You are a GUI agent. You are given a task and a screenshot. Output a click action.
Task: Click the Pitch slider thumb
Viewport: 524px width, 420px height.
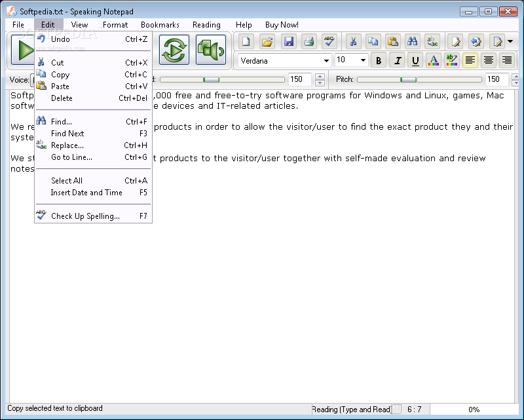click(x=408, y=79)
